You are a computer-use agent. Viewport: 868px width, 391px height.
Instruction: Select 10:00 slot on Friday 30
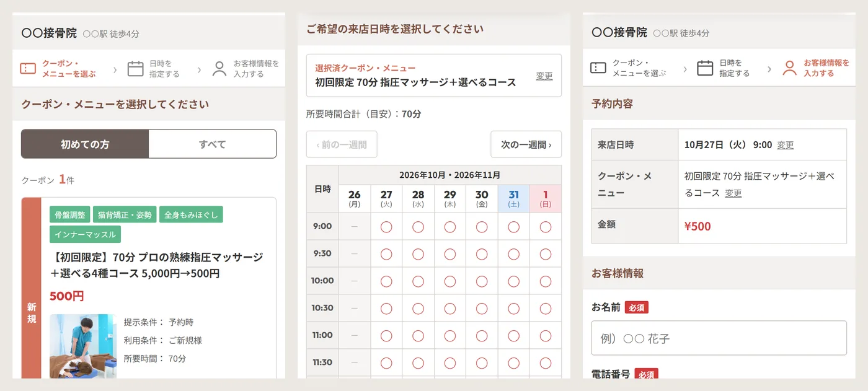tap(482, 281)
